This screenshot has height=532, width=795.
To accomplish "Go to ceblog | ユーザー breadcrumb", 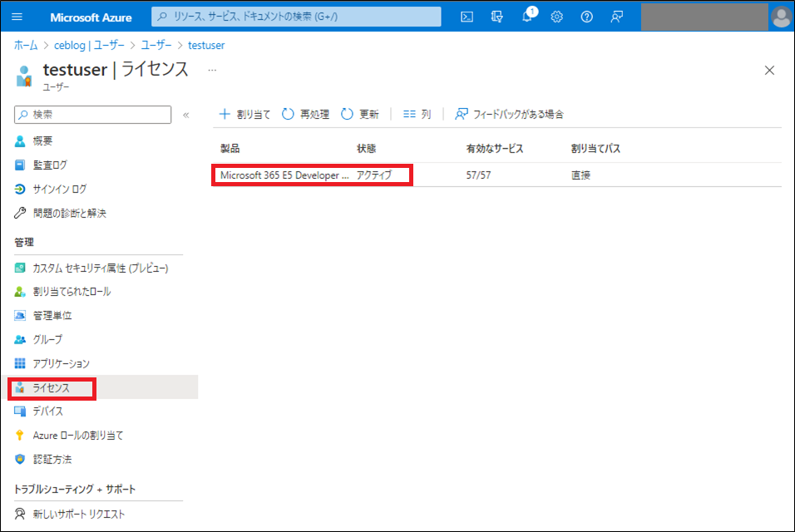I will tap(89, 45).
